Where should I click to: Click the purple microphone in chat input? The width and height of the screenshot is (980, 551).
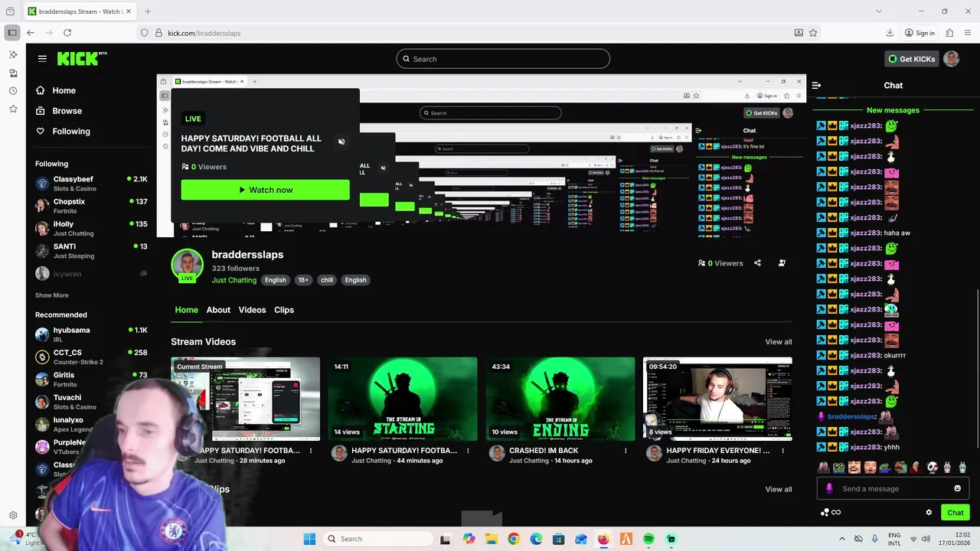point(829,489)
